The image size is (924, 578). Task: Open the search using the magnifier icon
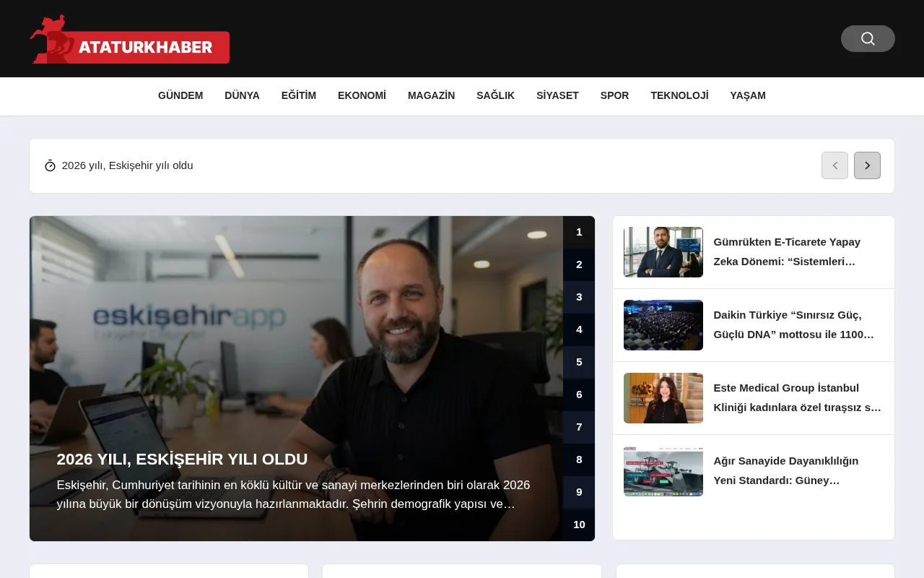point(868,38)
